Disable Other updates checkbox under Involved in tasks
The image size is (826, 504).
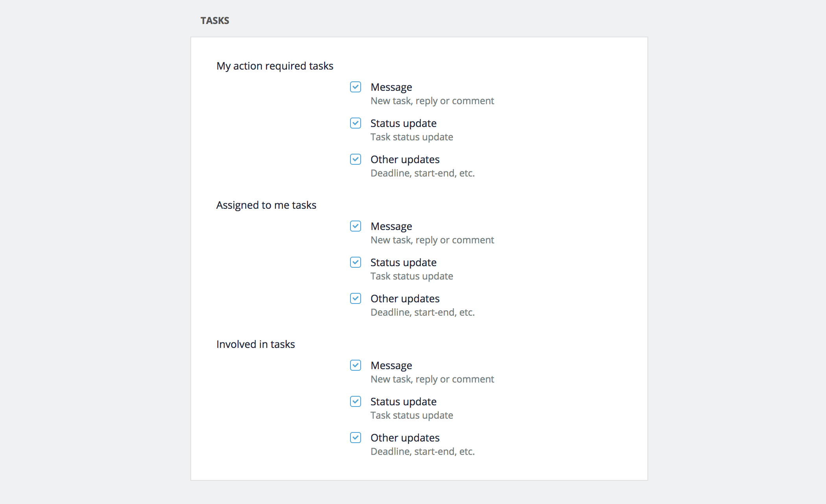[356, 438]
